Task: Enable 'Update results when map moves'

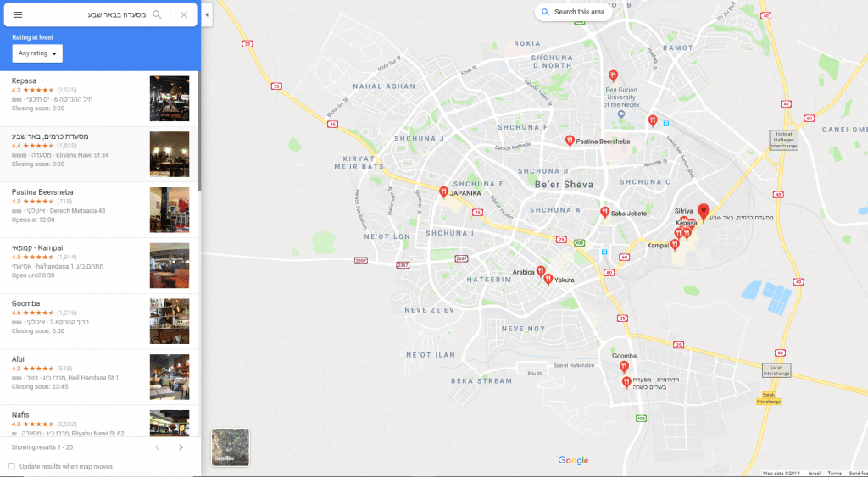Action: click(x=12, y=467)
